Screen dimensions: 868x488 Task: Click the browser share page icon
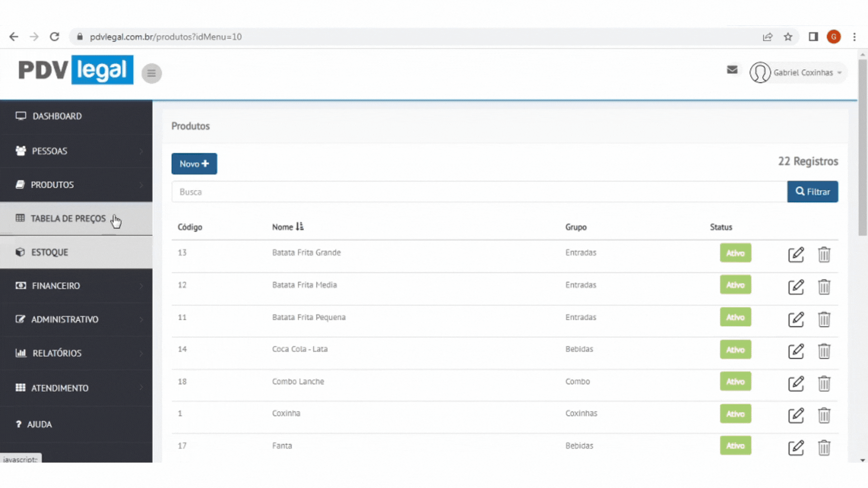[767, 37]
